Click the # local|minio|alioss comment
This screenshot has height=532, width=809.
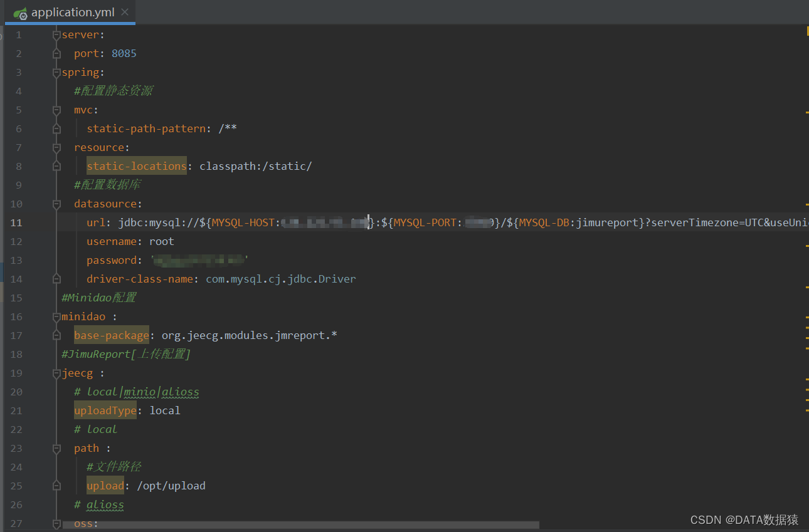click(x=137, y=392)
